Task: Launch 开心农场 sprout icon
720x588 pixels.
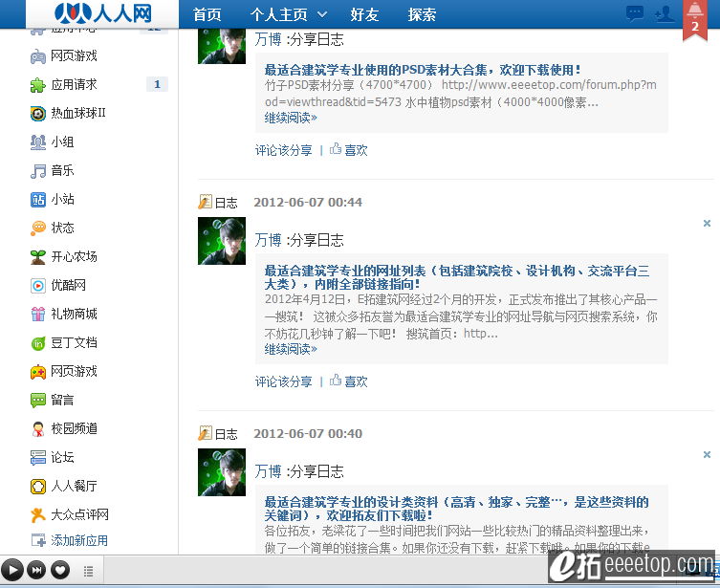Action: [x=38, y=257]
